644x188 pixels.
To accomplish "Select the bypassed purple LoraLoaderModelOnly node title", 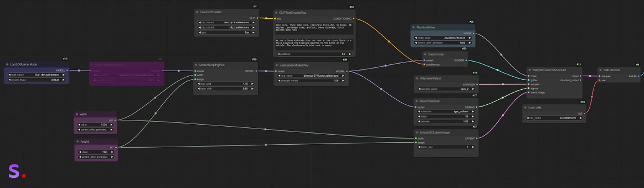I will point(109,65).
